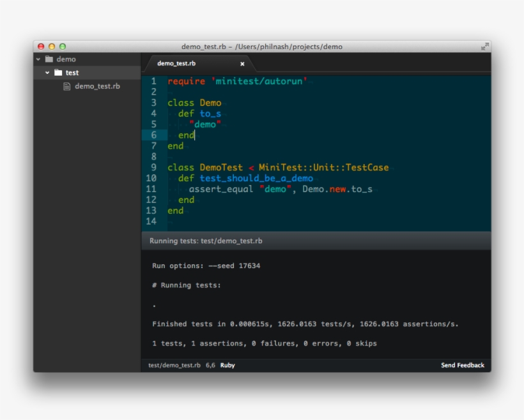
Task: Place cursor on test_should_be_a_demo method name
Action: (x=256, y=178)
